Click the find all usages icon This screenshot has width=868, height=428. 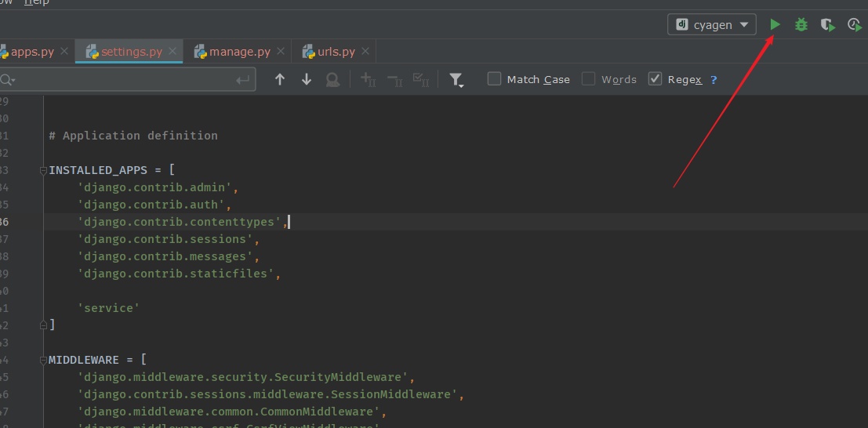coord(332,80)
